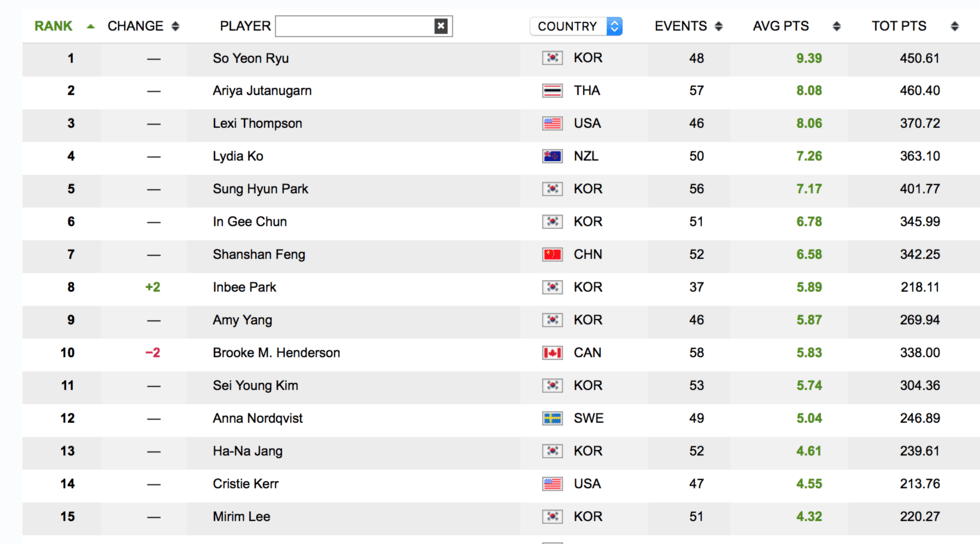Open Lexi Thompson's player page
The width and height of the screenshot is (980, 544).
(257, 123)
